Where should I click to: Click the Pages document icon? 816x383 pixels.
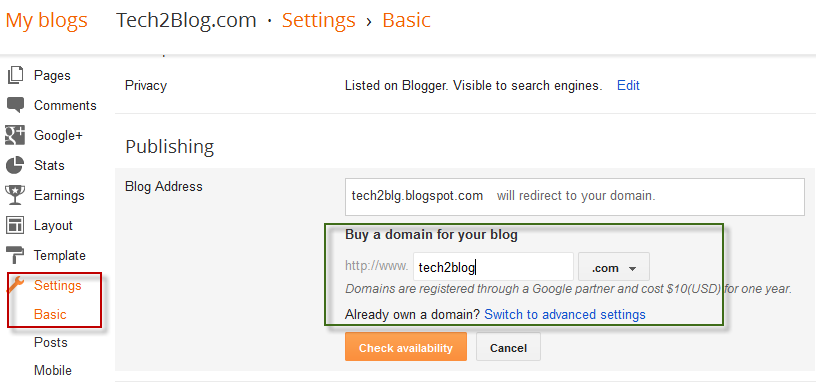[15, 75]
